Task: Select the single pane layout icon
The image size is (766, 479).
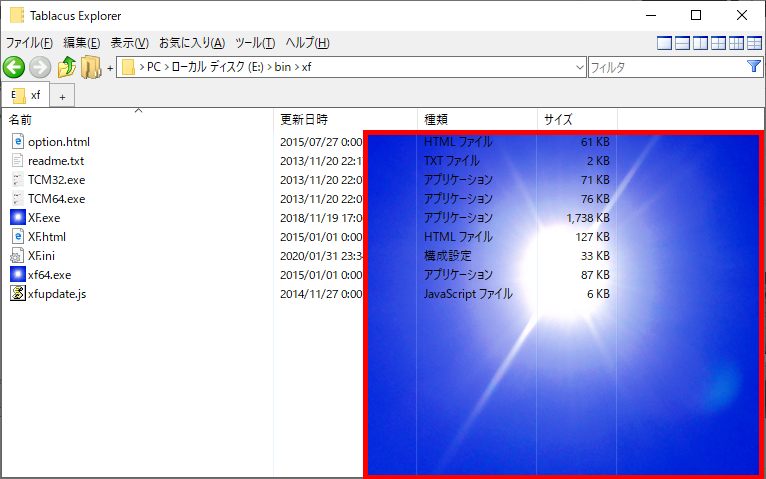Action: [664, 43]
